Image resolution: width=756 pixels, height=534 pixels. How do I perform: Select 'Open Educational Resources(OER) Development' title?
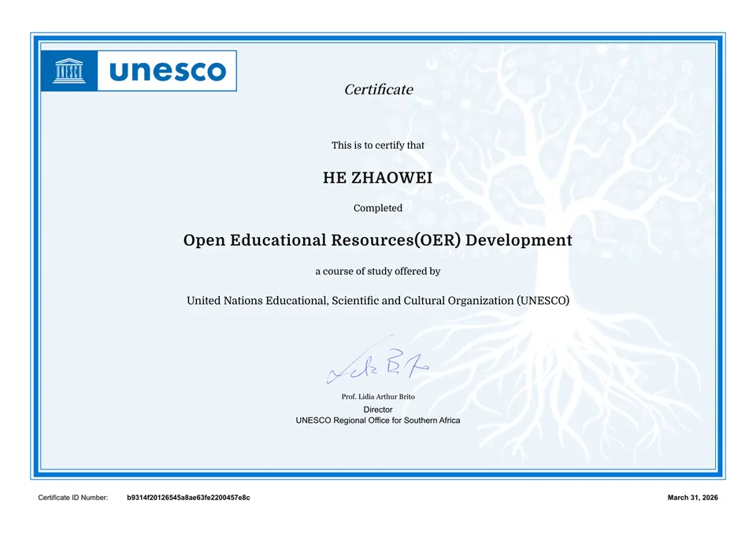377,239
